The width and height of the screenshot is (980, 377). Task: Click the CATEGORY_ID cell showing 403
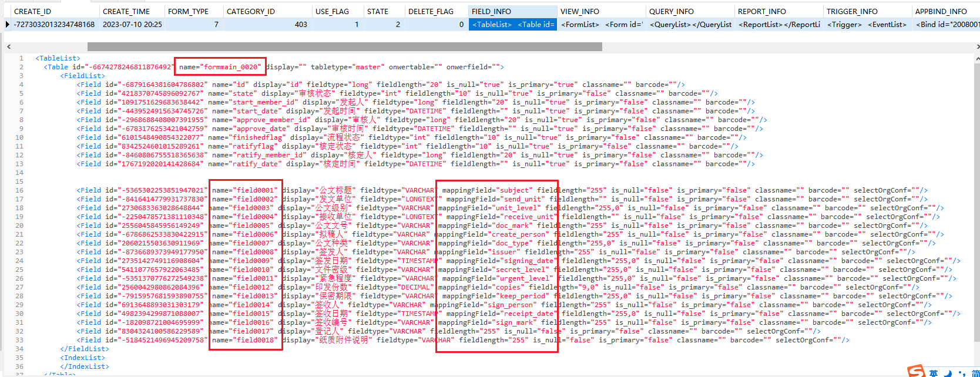pos(268,24)
